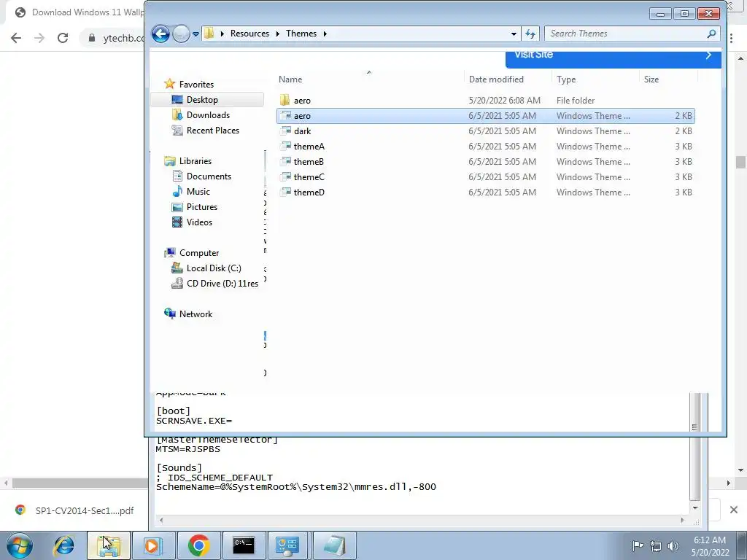Viewport: 747px width, 560px height.
Task: Open Local Disk (C:) in navigation pane
Action: click(214, 268)
